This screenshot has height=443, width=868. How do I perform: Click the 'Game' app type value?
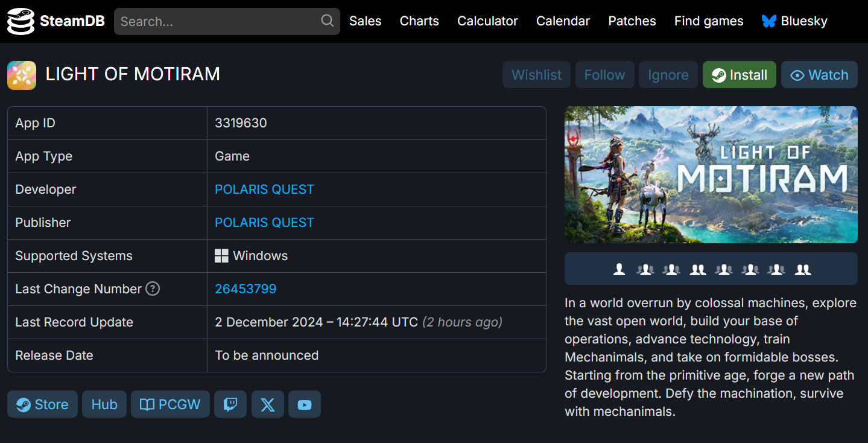[x=232, y=156]
